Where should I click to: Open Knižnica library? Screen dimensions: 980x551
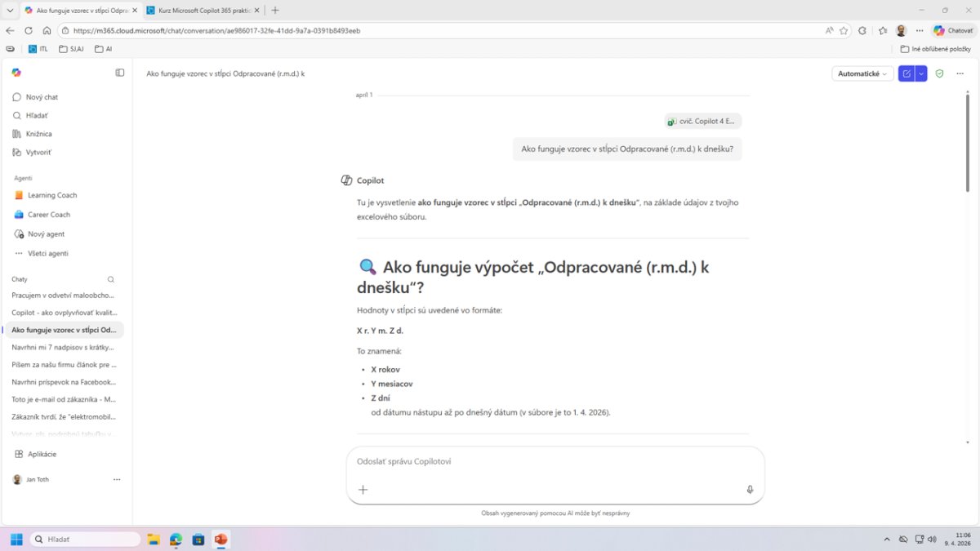tap(38, 134)
